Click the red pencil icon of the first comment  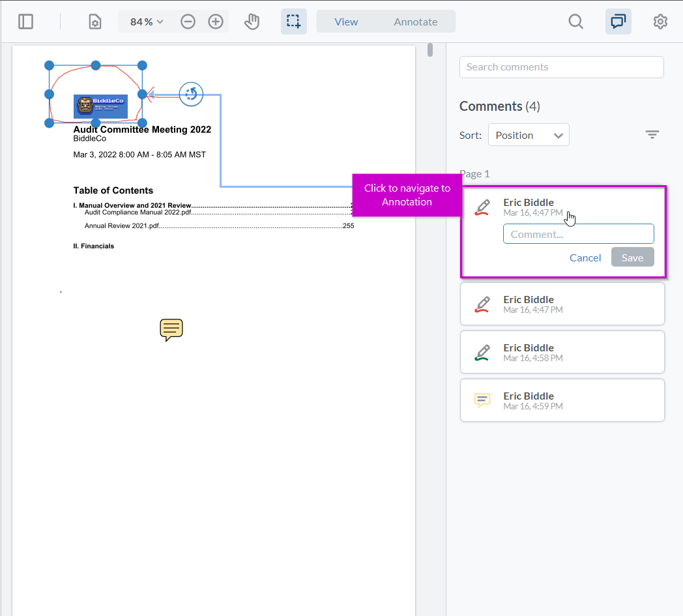click(x=482, y=207)
